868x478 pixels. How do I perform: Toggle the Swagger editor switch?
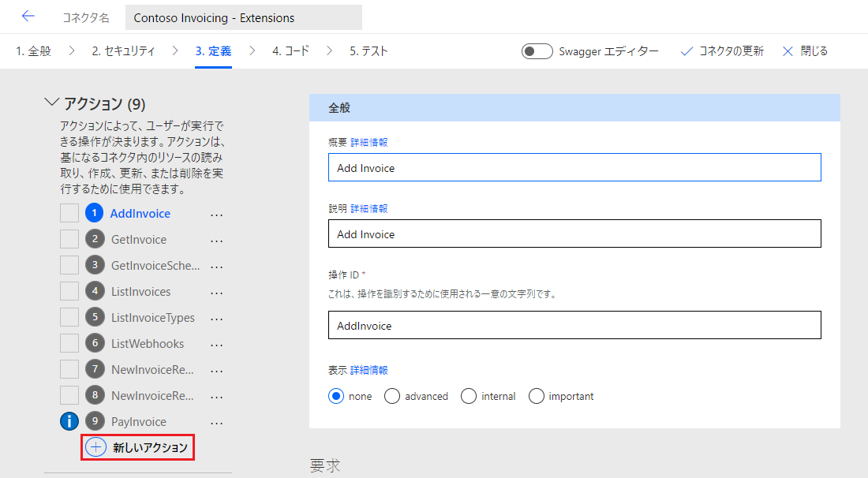[x=537, y=51]
